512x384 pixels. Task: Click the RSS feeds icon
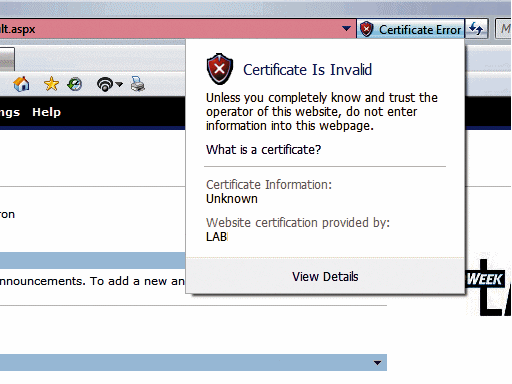point(105,84)
